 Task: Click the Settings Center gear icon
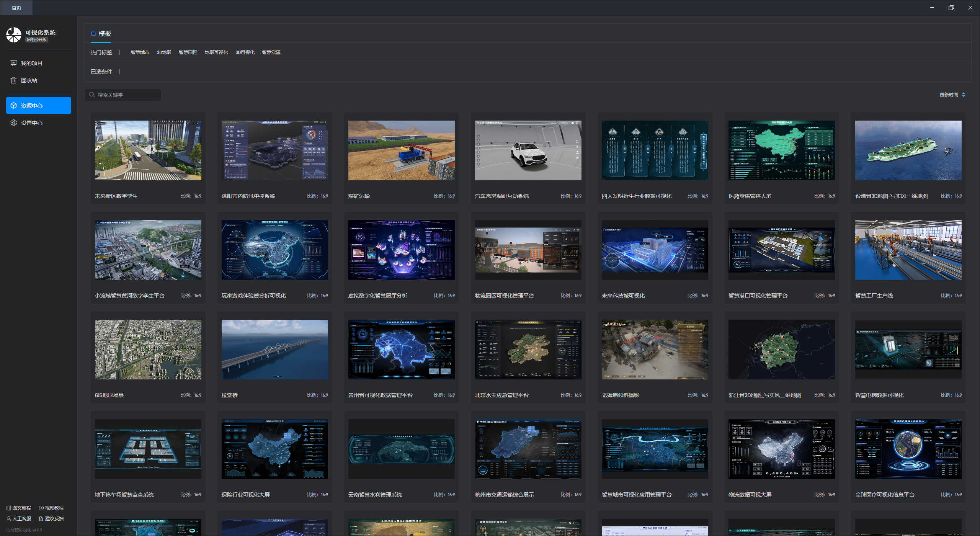(13, 123)
